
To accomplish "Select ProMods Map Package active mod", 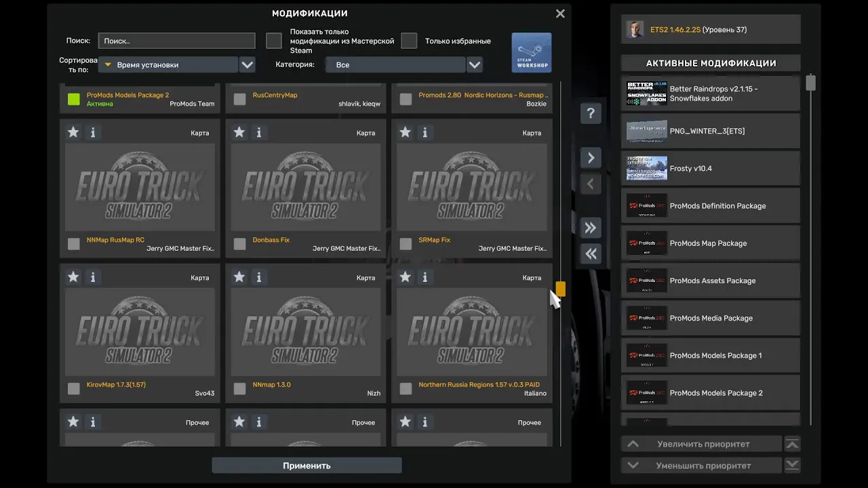I will (x=711, y=243).
